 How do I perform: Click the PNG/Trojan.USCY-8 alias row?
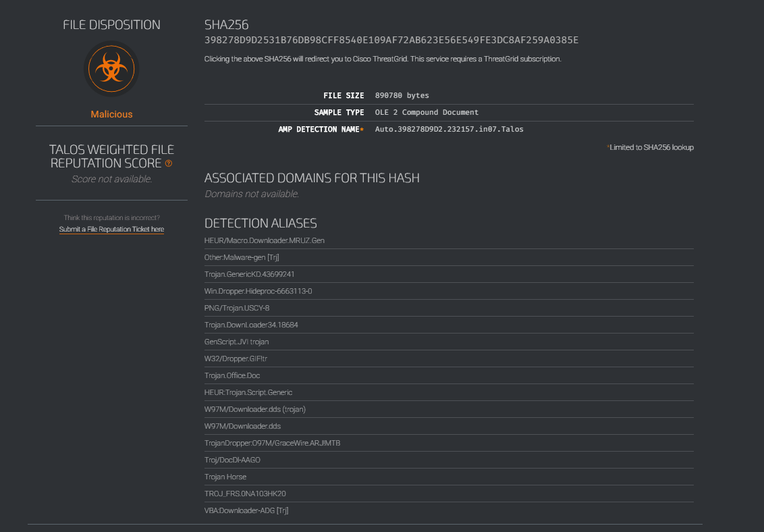(x=449, y=308)
